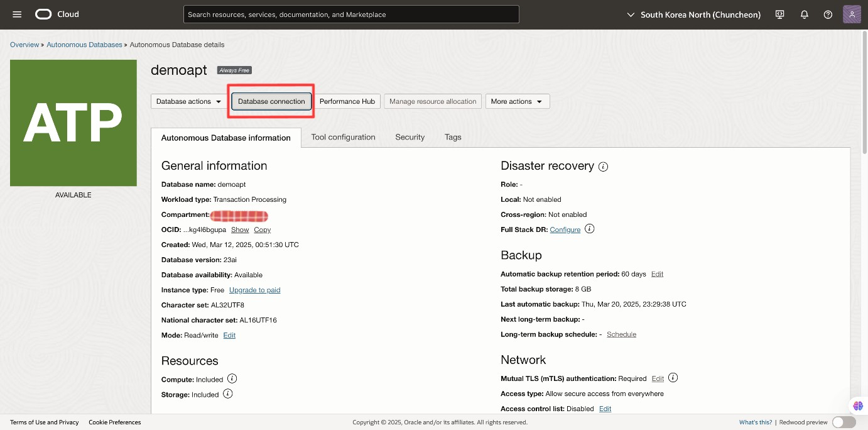Open Terms of Use and Privacy
Viewport: 868px width, 430px height.
[45, 422]
